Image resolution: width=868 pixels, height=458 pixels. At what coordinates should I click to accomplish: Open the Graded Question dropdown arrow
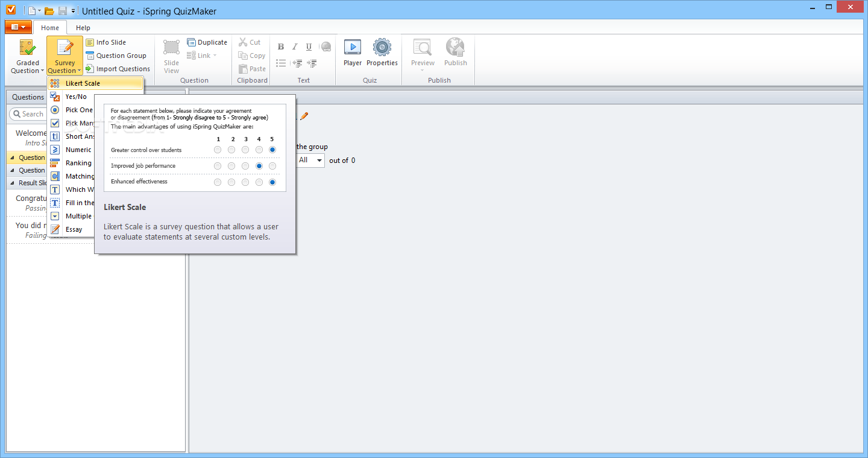coord(42,71)
